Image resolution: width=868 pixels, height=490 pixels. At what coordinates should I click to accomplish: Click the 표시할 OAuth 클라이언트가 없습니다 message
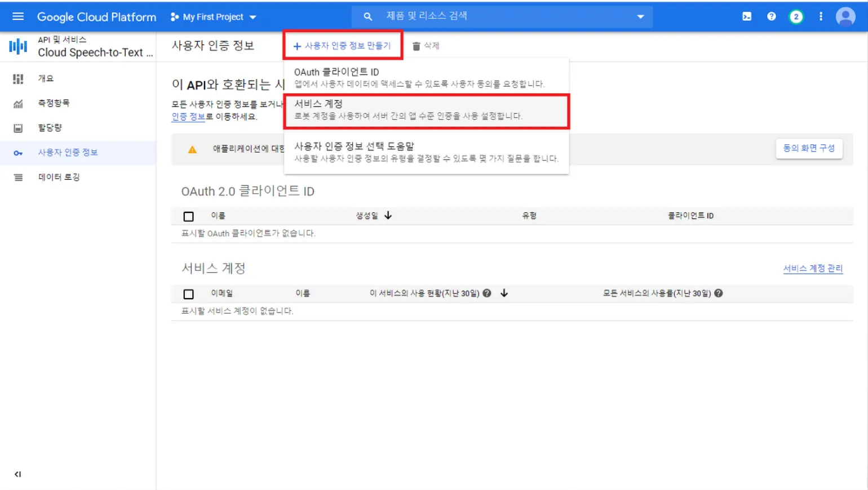[248, 233]
